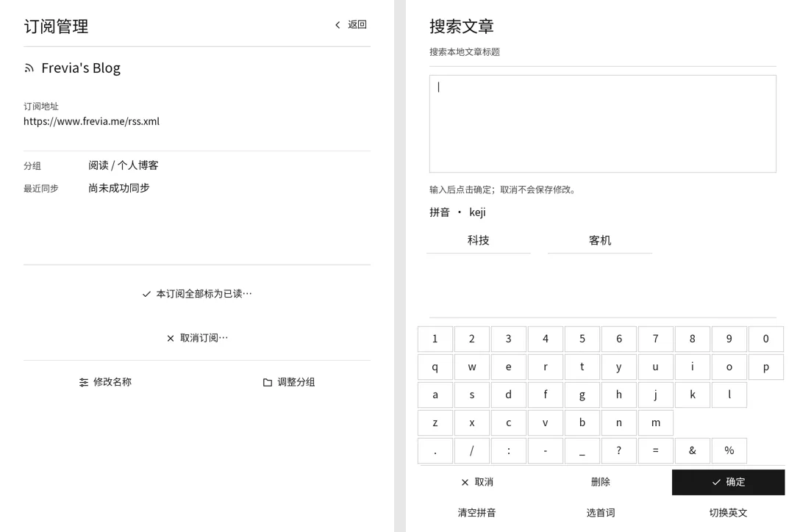This screenshot has width=800, height=532.
Task: Tap the b key
Action: point(582,423)
